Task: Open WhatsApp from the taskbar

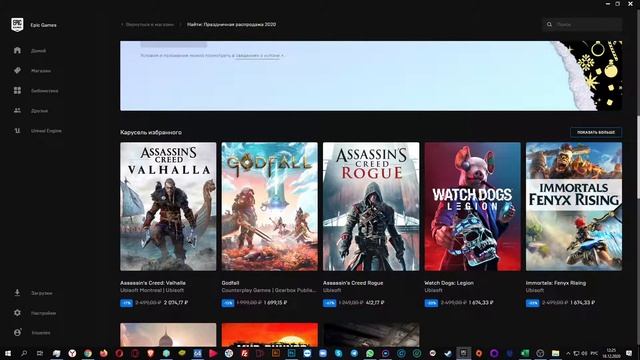Action: (370, 353)
